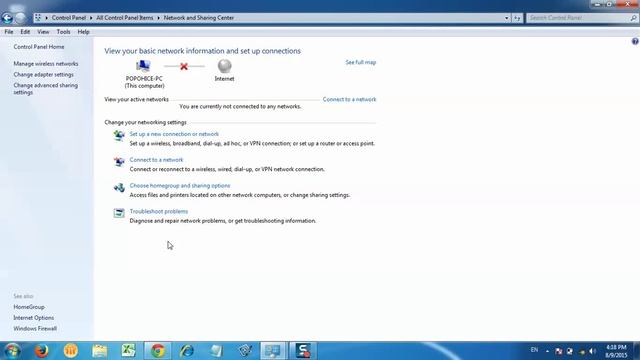Viewport: 640px width, 360px height.
Task: Click the Snagit recorder taskbar icon
Action: (x=303, y=351)
